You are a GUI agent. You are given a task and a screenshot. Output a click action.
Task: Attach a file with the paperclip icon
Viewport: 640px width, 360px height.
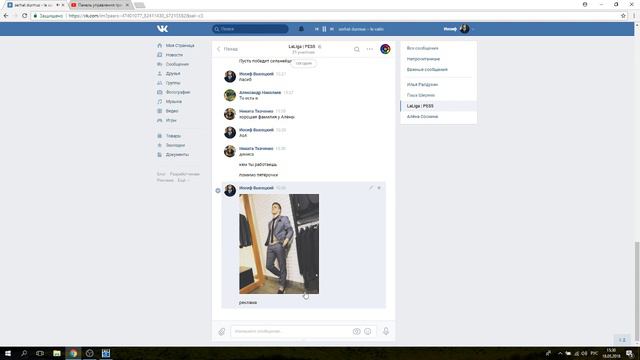coord(222,331)
